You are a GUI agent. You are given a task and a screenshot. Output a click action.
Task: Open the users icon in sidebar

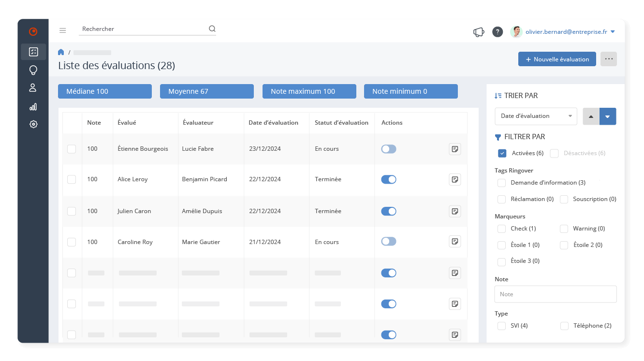tap(33, 87)
